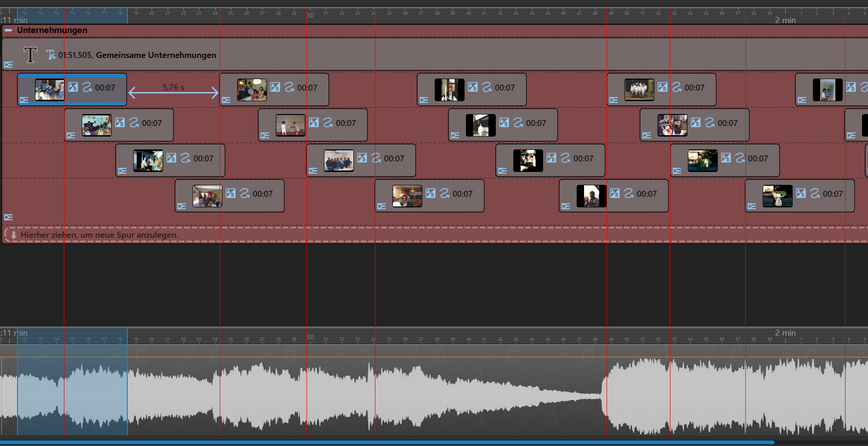Click motion path icon on white-uniform group clip
This screenshot has width=868, height=446.
[676, 87]
